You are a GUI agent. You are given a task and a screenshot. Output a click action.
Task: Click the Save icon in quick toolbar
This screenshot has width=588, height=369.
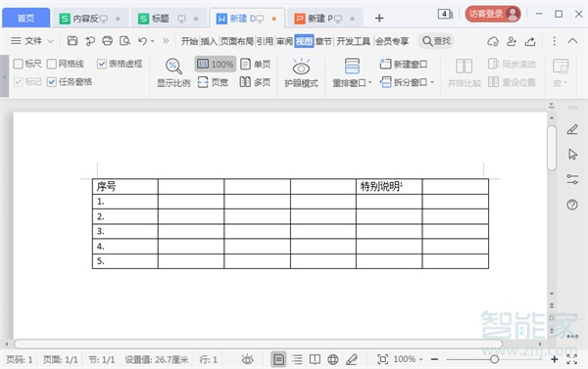[72, 40]
